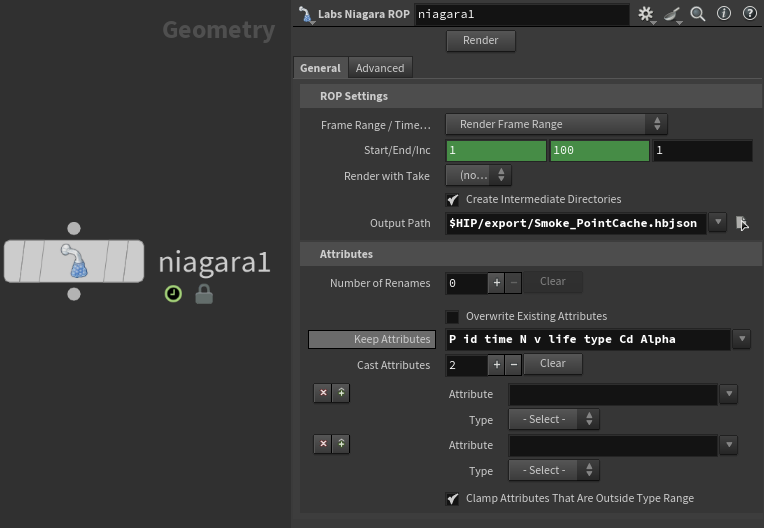Click the magnifier search icon
Screen dimensions: 764x528
[698, 14]
